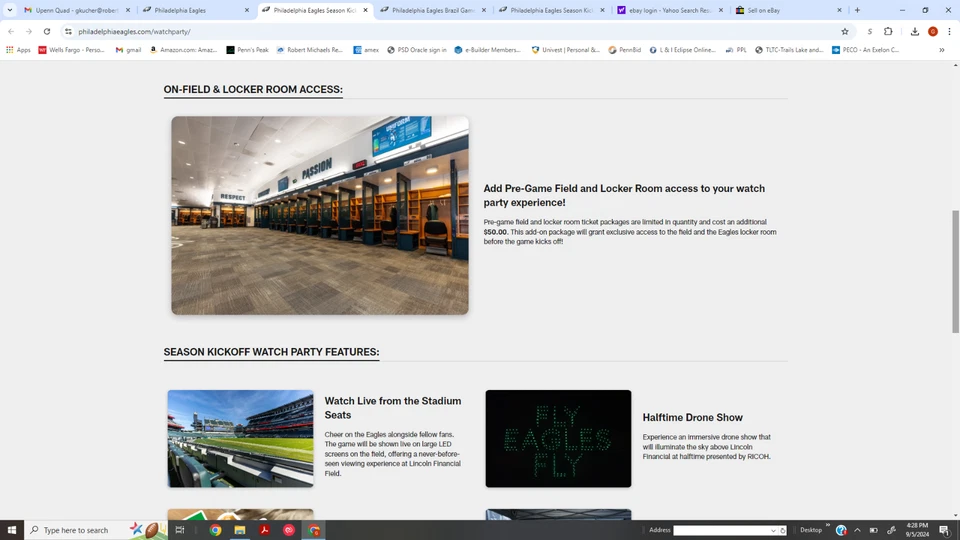
Task: Switch to the Sell on eBay tab
Action: (x=789, y=10)
